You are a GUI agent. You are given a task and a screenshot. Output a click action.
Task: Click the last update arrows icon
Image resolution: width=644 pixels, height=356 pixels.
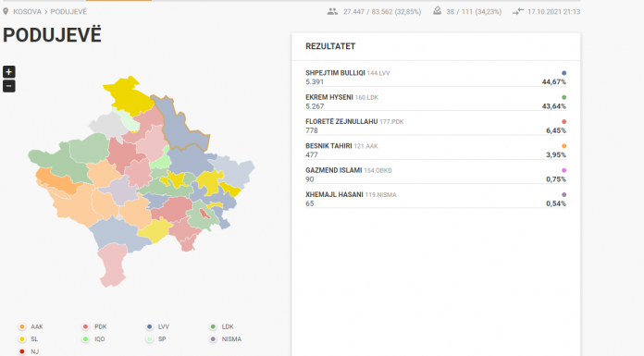coord(518,11)
